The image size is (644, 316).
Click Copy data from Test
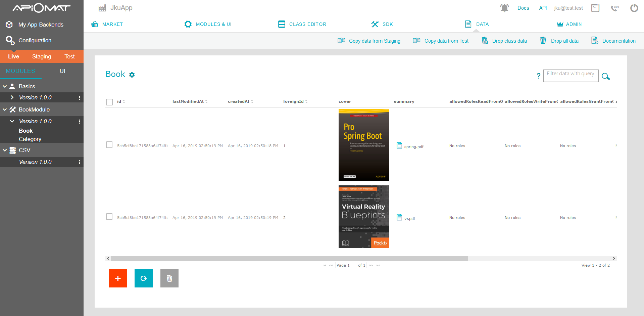click(441, 41)
